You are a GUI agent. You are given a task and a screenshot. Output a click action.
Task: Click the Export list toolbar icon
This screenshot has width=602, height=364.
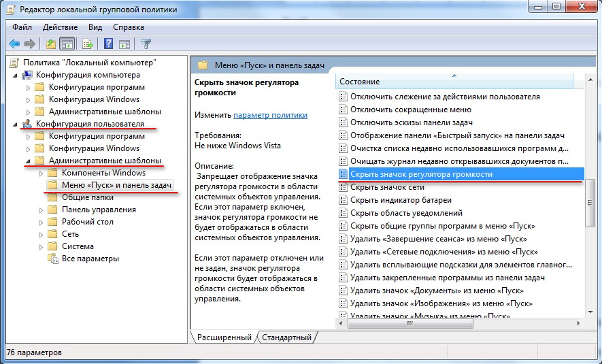pos(88,44)
